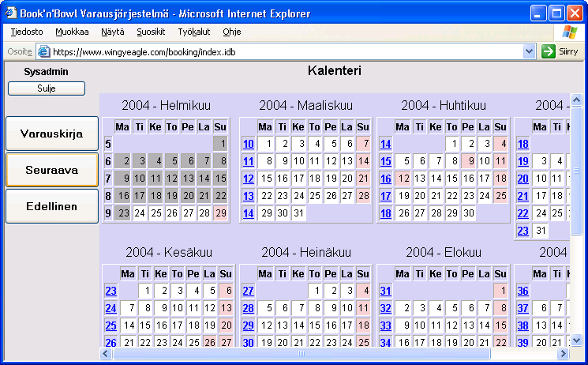Click the page icon in address bar

43,51
